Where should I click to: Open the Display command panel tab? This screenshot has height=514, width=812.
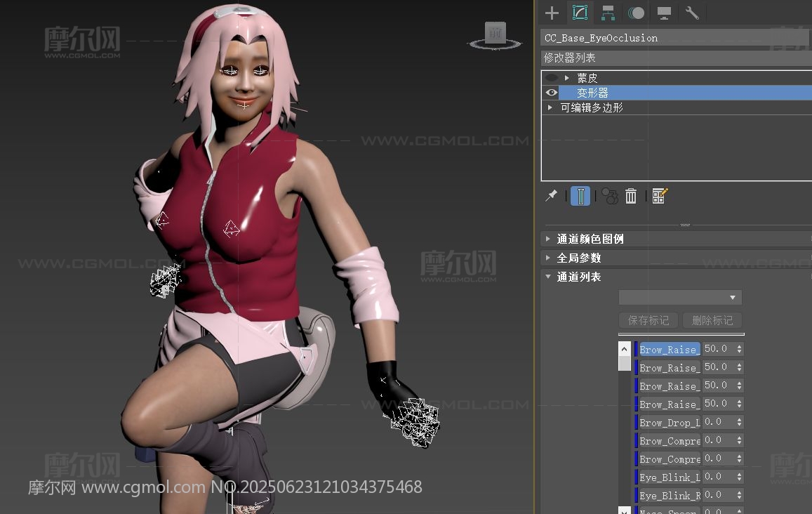[664, 13]
